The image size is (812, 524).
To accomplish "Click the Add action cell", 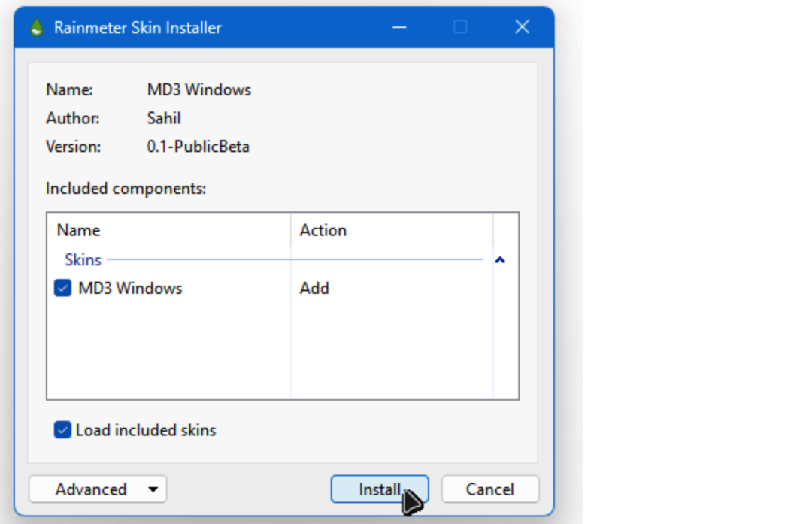I will (314, 288).
